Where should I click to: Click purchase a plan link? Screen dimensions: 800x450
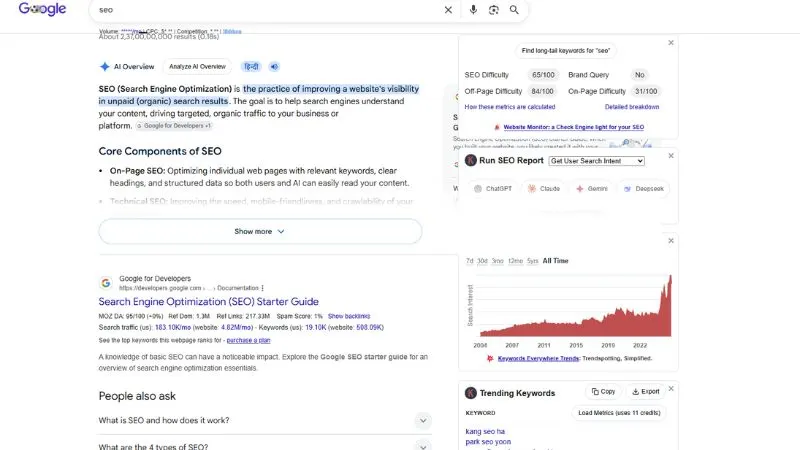click(x=248, y=340)
